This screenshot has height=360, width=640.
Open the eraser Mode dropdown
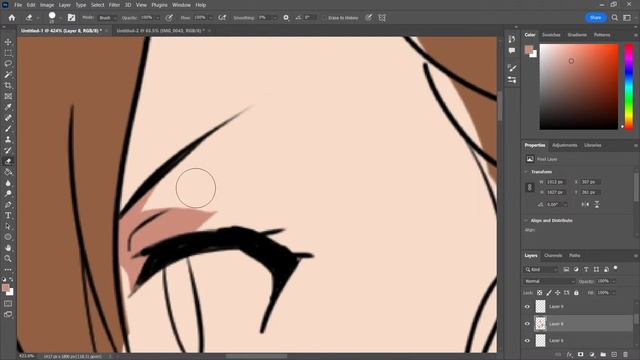[x=108, y=18]
